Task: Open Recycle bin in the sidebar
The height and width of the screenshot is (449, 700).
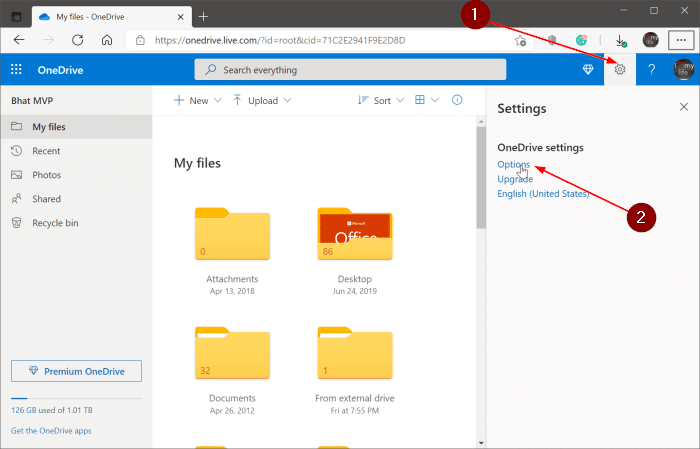Action: click(76, 223)
